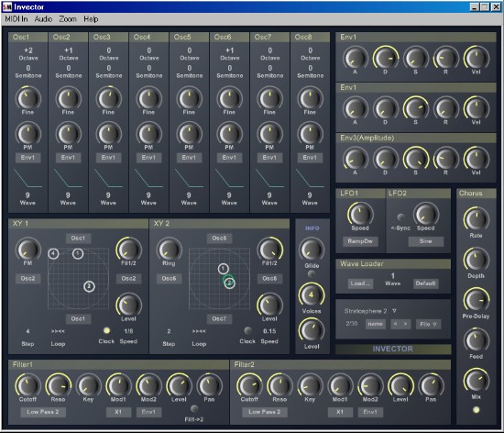The image size is (504, 433).
Task: Open Filter2 Low Pass 2 type selector
Action: click(265, 412)
